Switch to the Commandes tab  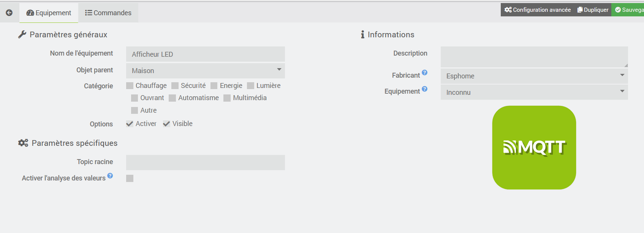(108, 13)
